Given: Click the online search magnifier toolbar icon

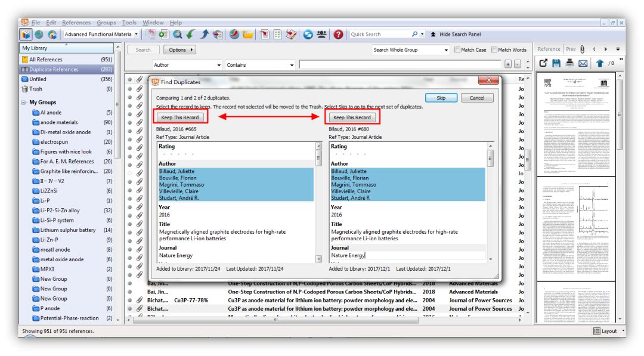Looking at the screenshot, I should (x=178, y=35).
